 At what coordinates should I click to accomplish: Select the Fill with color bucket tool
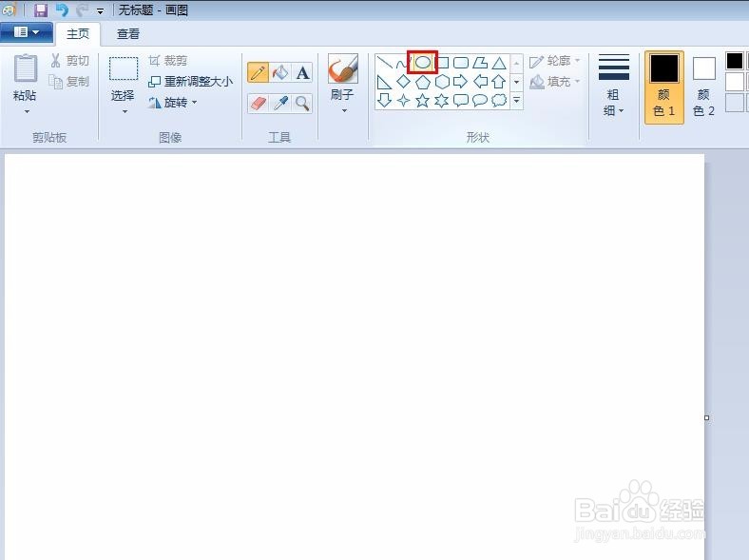click(279, 73)
